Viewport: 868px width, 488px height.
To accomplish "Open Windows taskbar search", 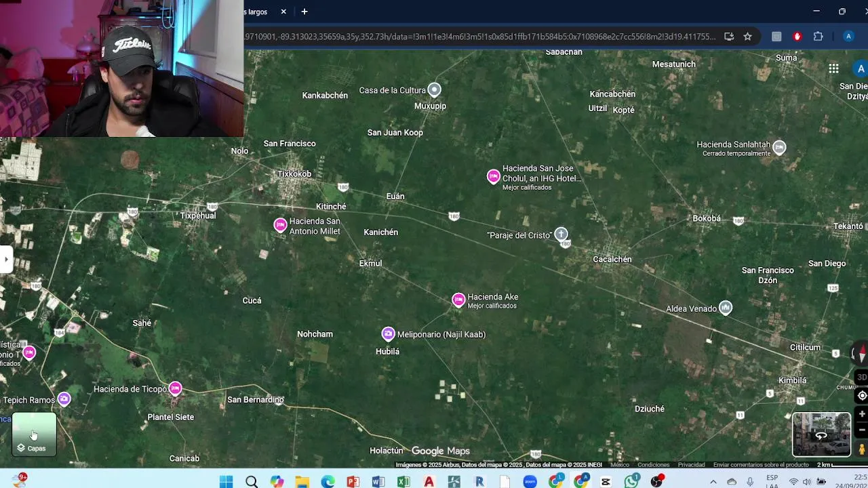I will pyautogui.click(x=252, y=482).
